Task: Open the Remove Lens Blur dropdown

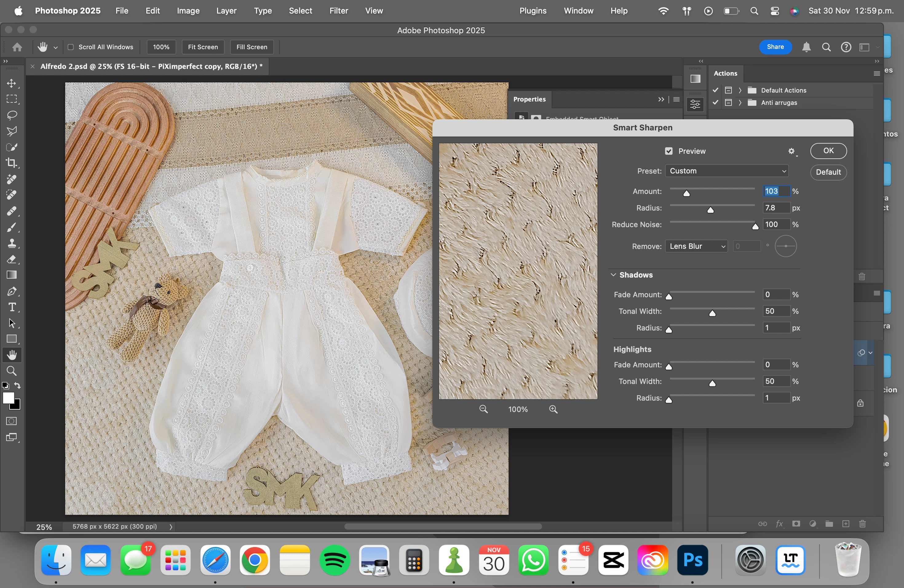Action: tap(696, 246)
